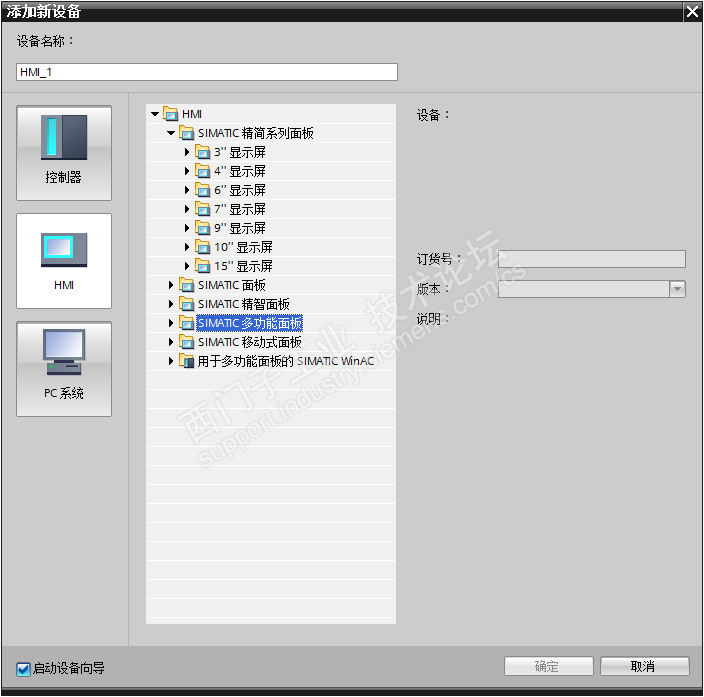The height and width of the screenshot is (697, 704).
Task: Select 用于多功能面板的 SIMATIC WinAC label
Action: point(286,361)
